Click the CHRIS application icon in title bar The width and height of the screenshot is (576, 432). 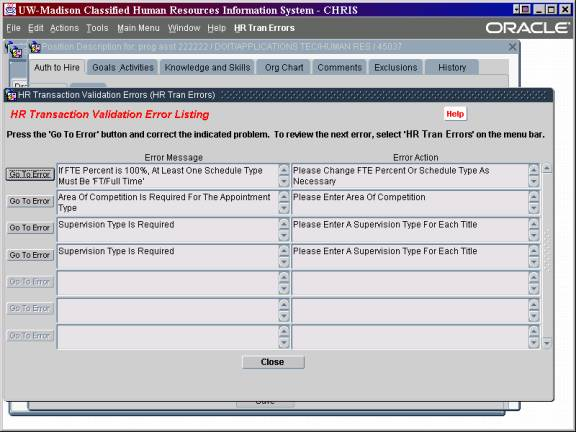10,10
